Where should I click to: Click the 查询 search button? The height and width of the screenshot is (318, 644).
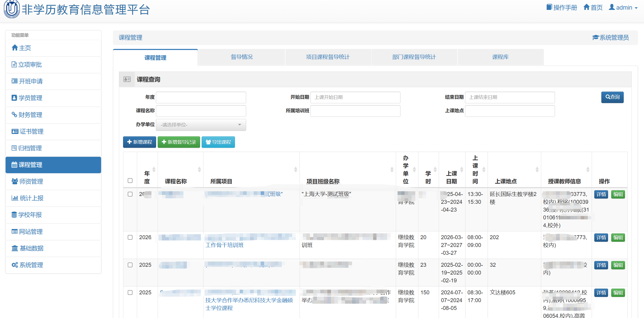coord(612,97)
